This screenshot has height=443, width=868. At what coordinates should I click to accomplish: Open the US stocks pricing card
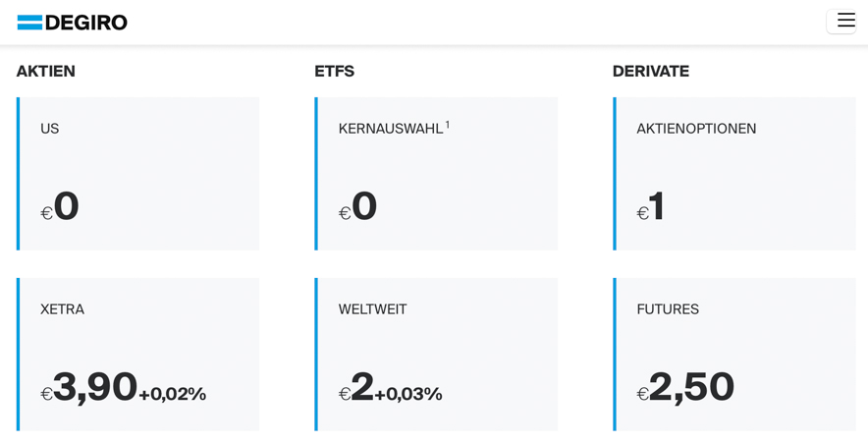click(137, 174)
